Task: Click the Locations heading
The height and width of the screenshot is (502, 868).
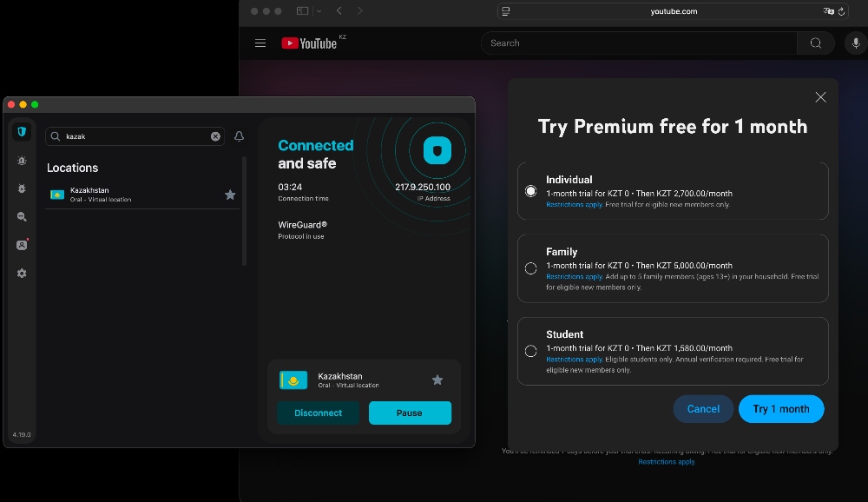Action: 73,168
